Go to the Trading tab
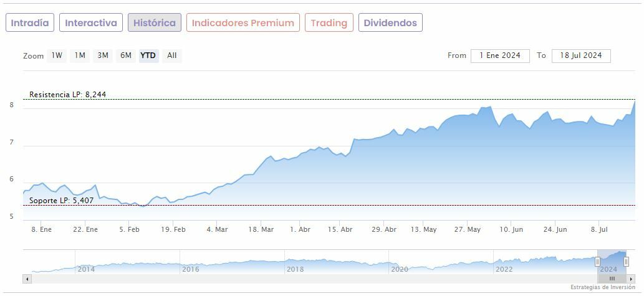Image resolution: width=644 pixels, height=296 pixels. coord(329,23)
